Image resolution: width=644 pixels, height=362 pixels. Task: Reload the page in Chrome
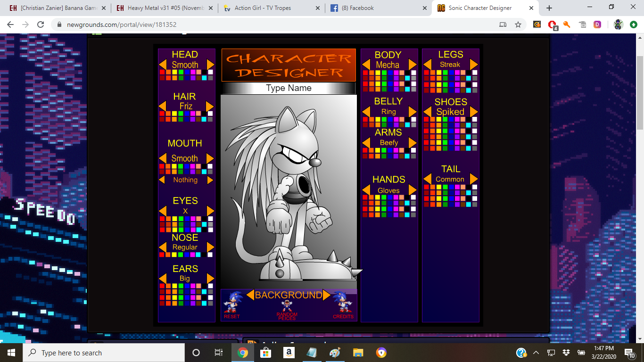41,25
